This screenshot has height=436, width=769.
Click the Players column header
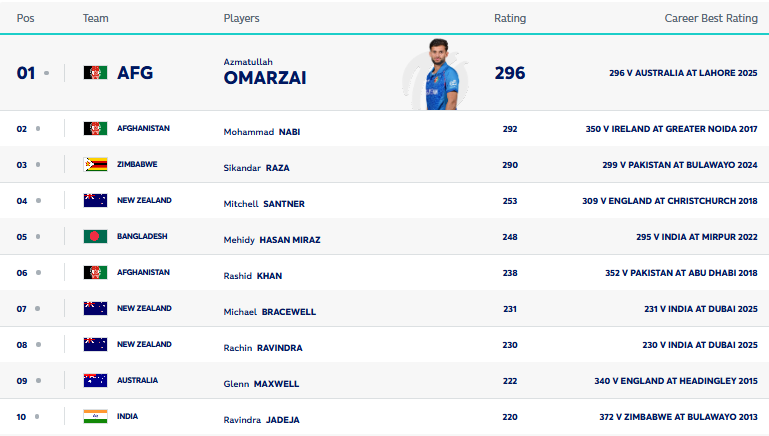pyautogui.click(x=241, y=18)
